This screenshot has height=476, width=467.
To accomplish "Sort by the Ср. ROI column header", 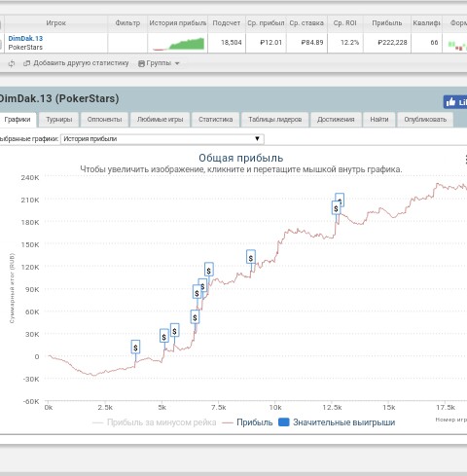I will [x=345, y=23].
